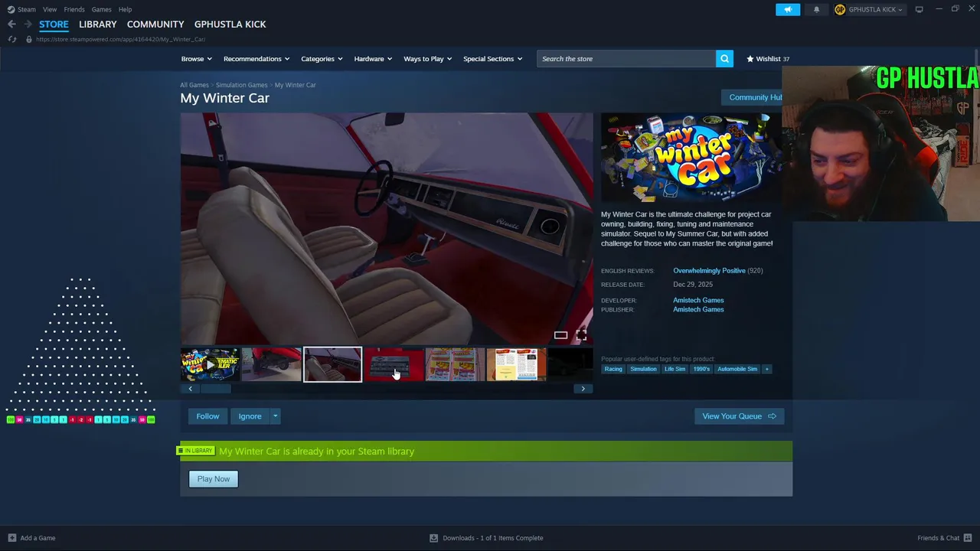The width and height of the screenshot is (980, 551).
Task: Click the Play Now button
Action: click(214, 479)
